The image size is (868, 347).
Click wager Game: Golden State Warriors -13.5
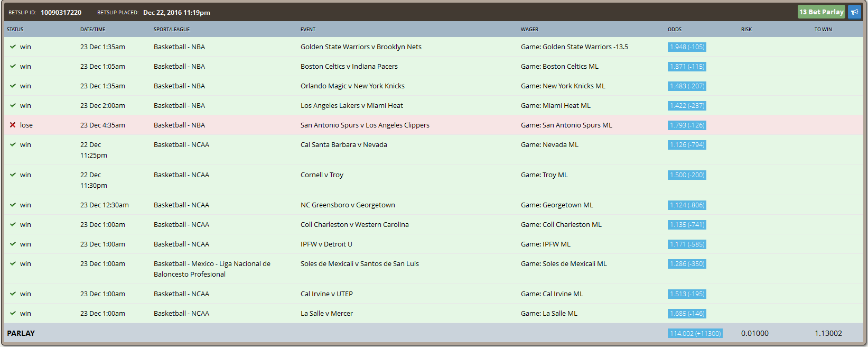coord(574,47)
